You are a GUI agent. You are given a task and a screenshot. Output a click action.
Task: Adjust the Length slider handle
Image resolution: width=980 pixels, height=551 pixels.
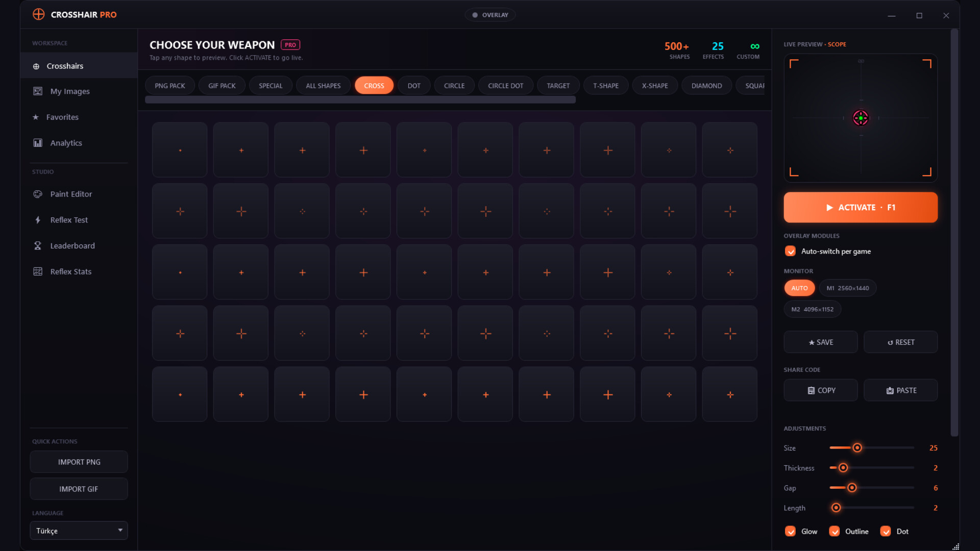click(x=836, y=508)
